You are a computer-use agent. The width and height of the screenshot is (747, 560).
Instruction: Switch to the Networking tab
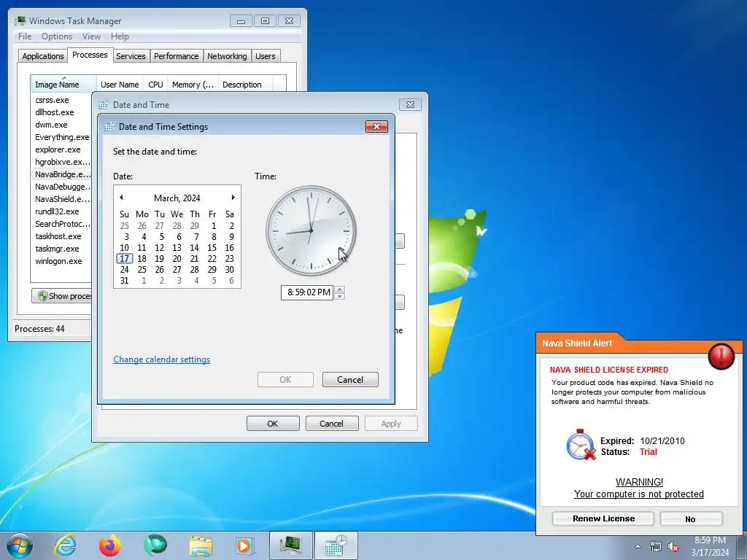(227, 56)
